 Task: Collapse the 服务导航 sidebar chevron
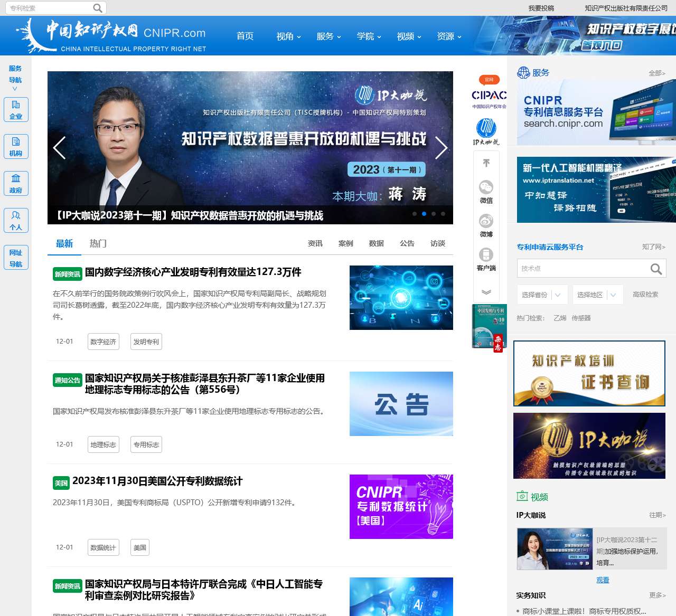(15, 89)
